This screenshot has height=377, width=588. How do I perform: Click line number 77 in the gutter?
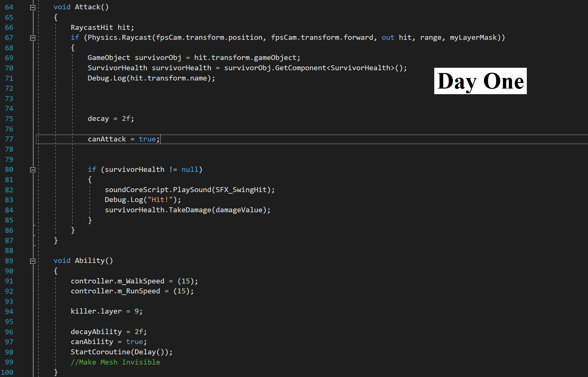[9, 139]
